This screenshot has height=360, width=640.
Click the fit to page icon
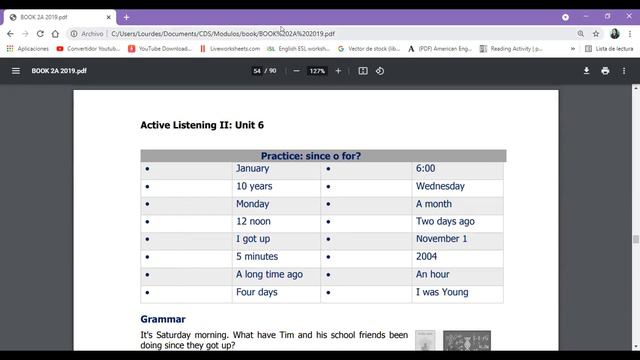tap(363, 71)
